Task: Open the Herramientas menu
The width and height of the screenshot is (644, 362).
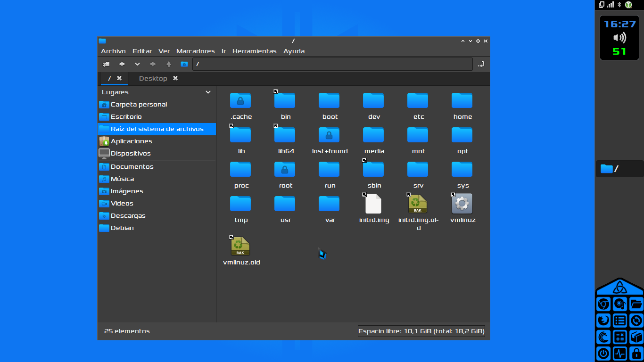Action: tap(254, 51)
